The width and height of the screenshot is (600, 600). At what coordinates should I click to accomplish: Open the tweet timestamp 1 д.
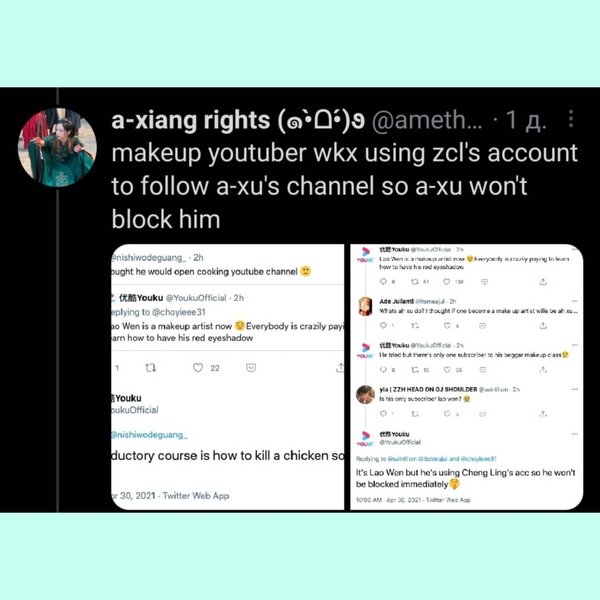click(526, 120)
